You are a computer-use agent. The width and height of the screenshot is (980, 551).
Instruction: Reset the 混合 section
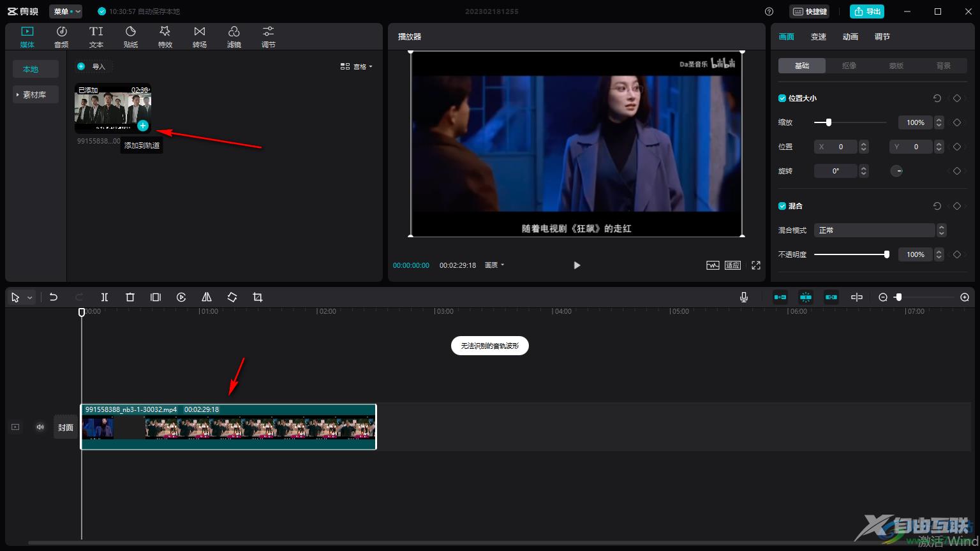click(937, 206)
